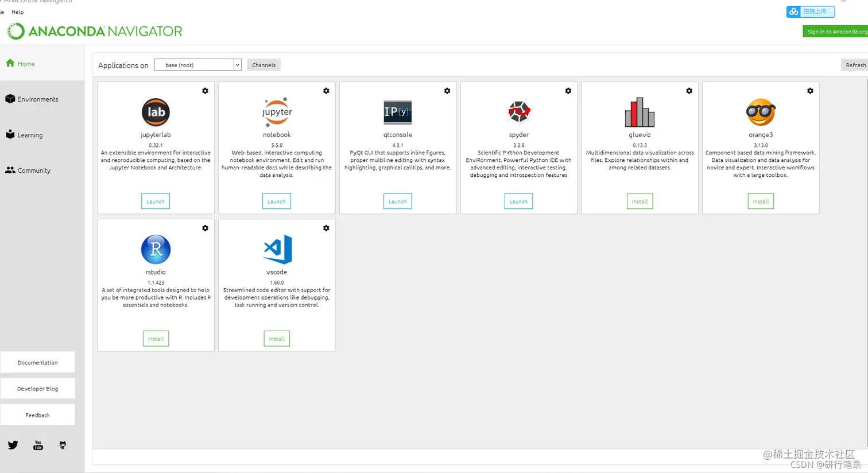868x473 pixels.
Task: Click the IPython qtconsole icon
Action: [398, 112]
